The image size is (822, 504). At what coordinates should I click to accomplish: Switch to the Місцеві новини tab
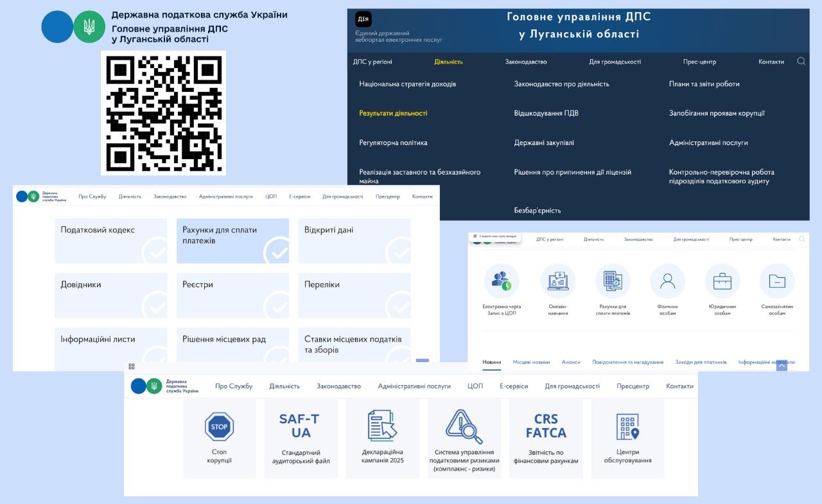[x=531, y=362]
